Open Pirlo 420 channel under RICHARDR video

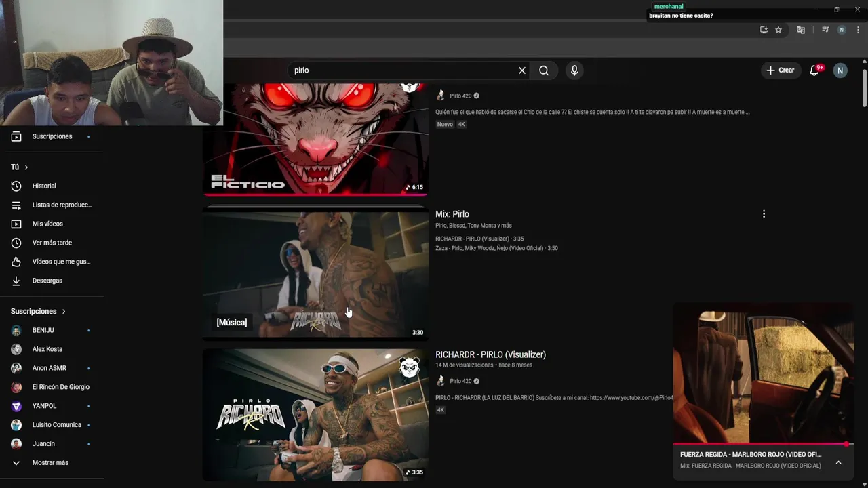(460, 381)
